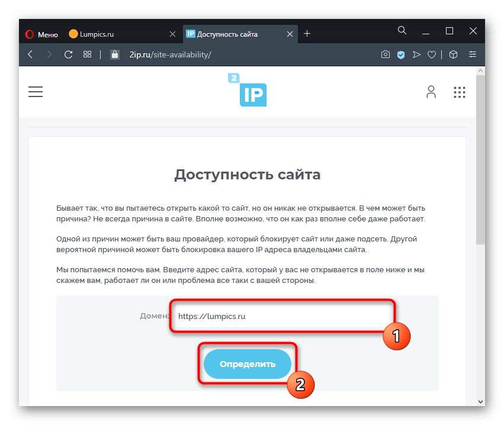
Task: Open the ad blocker shield icon
Action: [401, 54]
